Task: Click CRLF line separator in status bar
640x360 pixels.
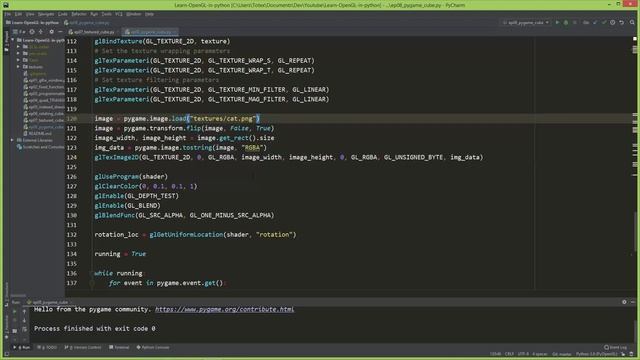Action: [509, 354]
